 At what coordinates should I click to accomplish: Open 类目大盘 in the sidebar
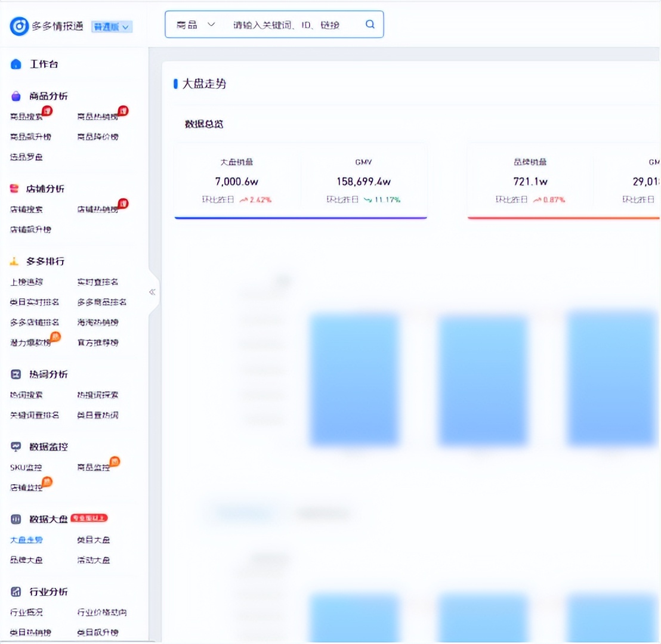(94, 540)
